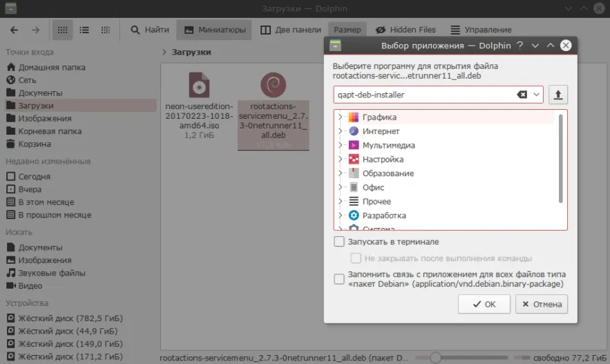610x364 pixels.
Task: Select Разработка in application tree
Action: pos(384,215)
